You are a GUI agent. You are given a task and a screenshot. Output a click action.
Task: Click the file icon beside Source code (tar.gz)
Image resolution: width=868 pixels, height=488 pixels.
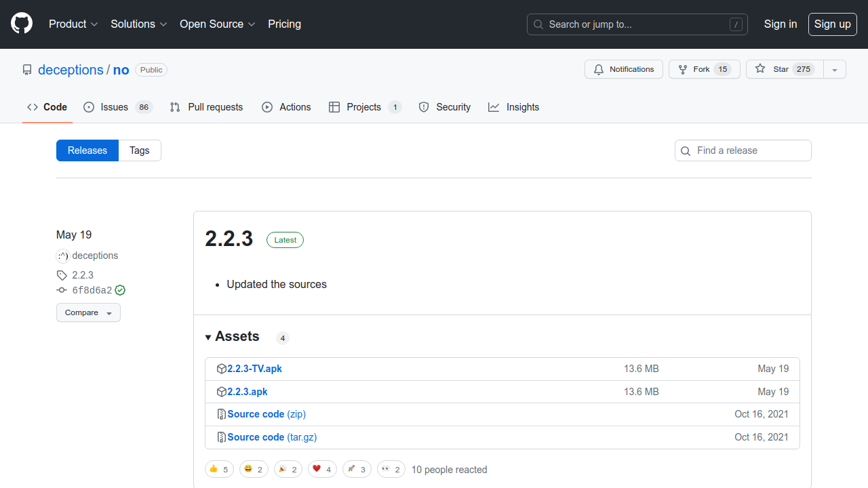(222, 437)
